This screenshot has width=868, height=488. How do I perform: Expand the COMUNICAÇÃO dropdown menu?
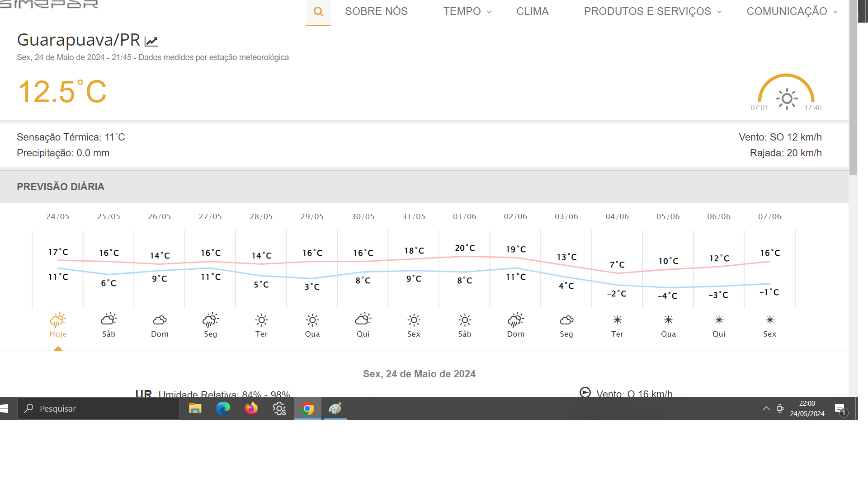[792, 11]
